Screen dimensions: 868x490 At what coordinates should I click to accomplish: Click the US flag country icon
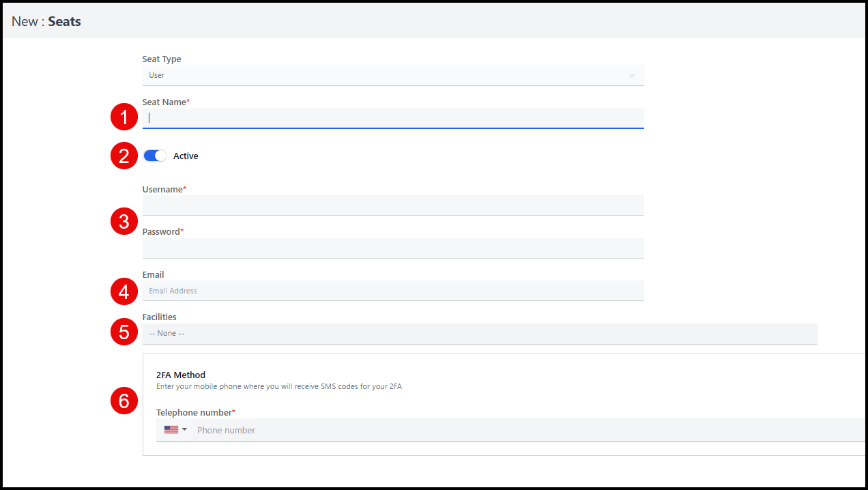point(171,430)
